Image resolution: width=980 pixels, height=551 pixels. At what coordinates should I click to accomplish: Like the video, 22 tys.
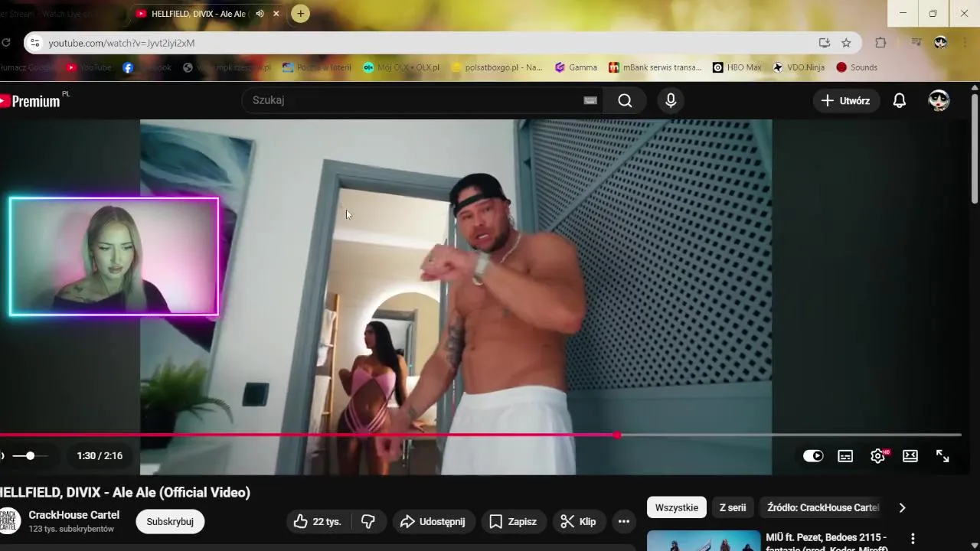click(318, 522)
